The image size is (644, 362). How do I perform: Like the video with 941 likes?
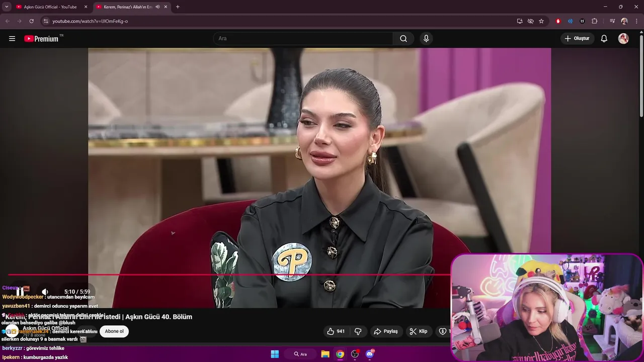[x=336, y=331]
